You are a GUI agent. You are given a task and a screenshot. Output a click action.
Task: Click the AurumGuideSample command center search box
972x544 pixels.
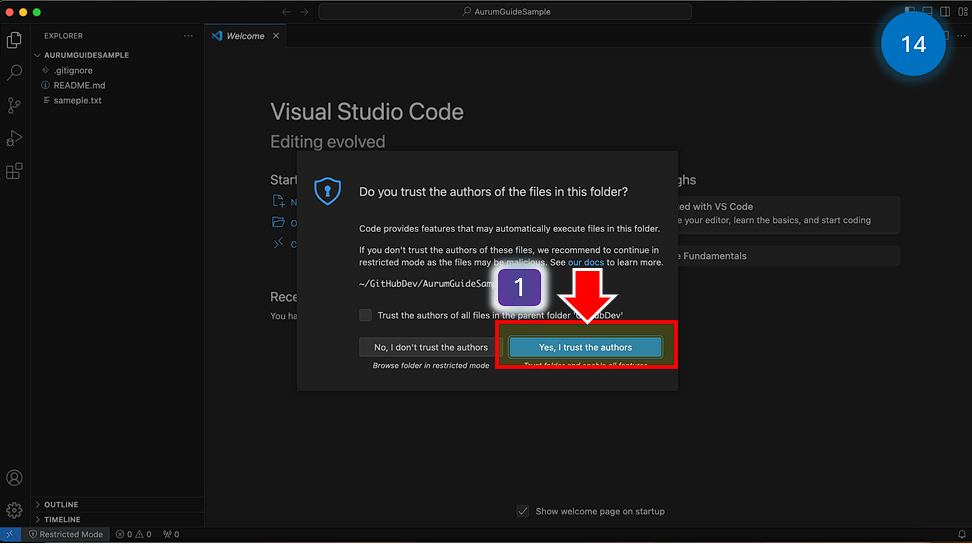(505, 12)
